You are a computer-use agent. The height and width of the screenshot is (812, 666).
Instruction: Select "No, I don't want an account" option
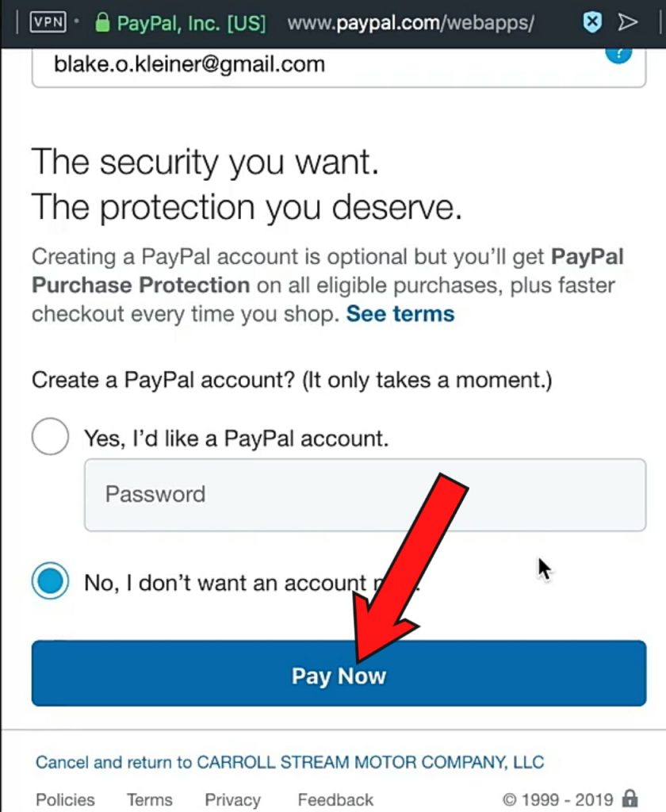click(50, 582)
